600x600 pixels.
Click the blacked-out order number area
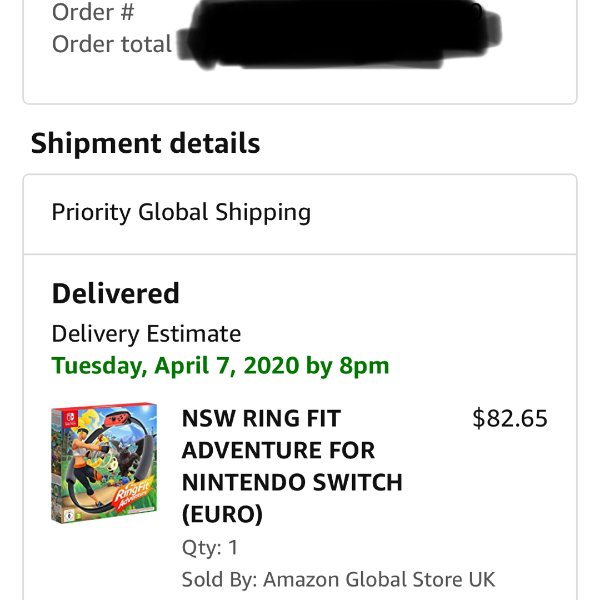coord(341,34)
